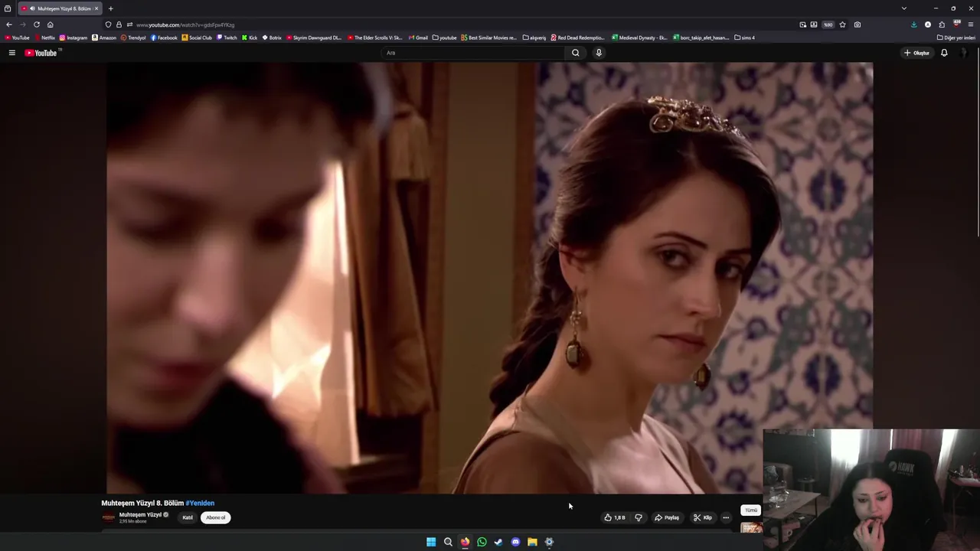Click the browser address bar URL

[x=185, y=24]
